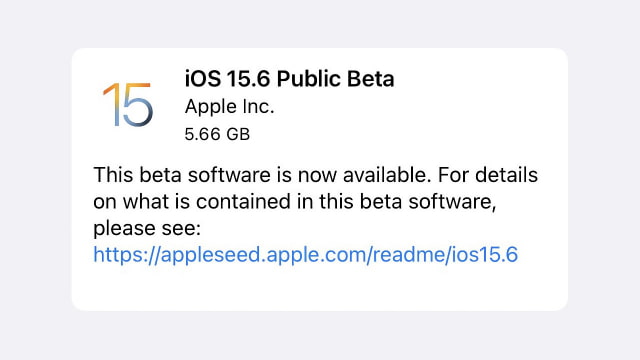This screenshot has width=640, height=360.
Task: Select the 'Apple Inc.' developer label
Action: click(x=229, y=107)
